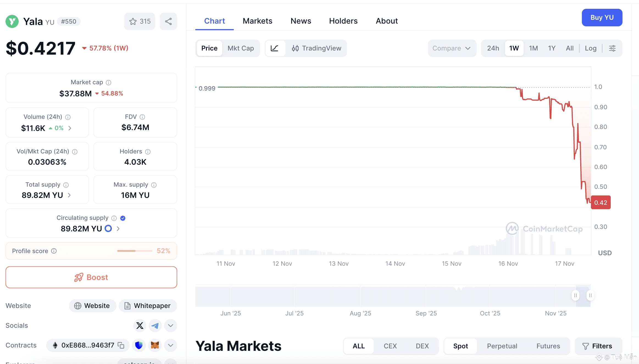
Task: Switch markets filter to Perpetual
Action: coord(502,346)
